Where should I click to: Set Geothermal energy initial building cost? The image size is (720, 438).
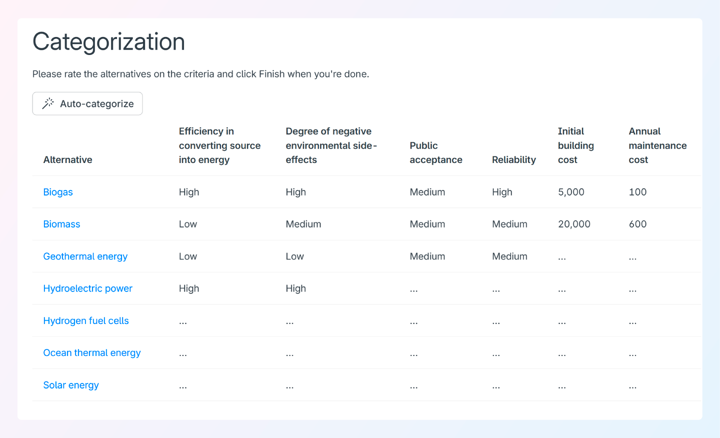tap(562, 258)
